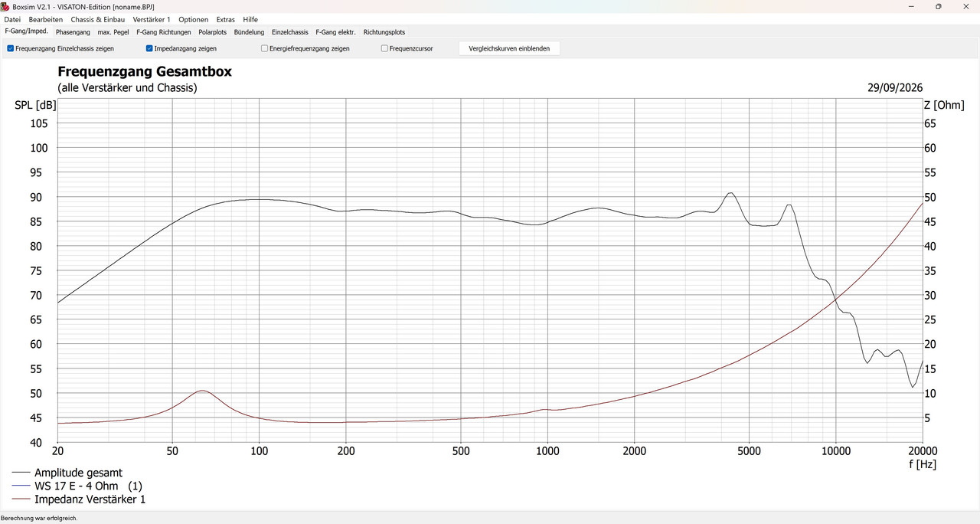
Task: Click the SPL [dB] axis label
Action: pyautogui.click(x=35, y=105)
